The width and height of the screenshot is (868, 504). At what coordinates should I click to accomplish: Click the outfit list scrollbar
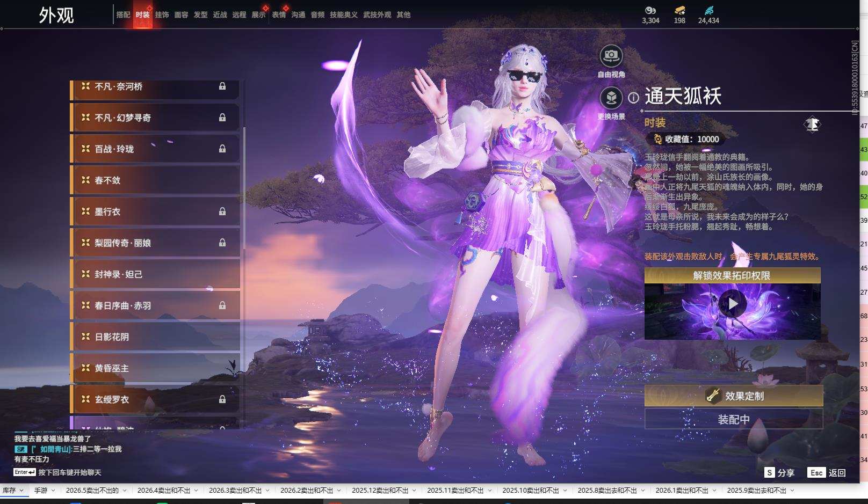[244, 188]
